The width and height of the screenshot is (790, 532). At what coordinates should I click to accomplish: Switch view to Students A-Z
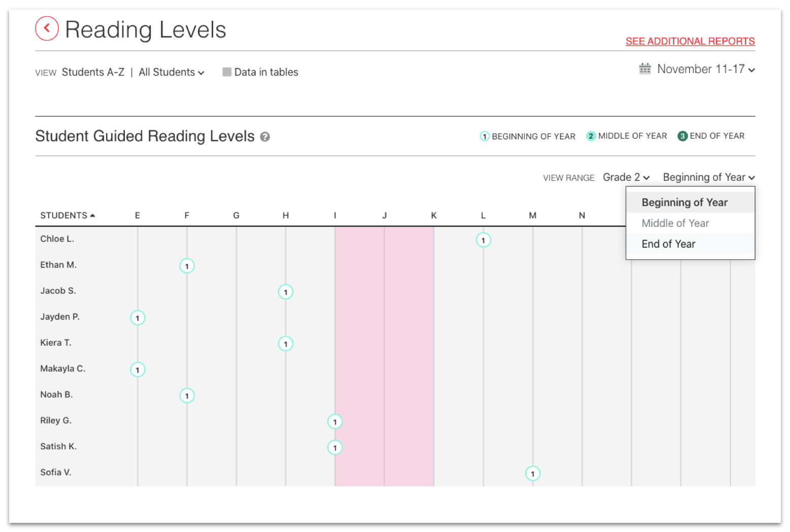pos(93,72)
